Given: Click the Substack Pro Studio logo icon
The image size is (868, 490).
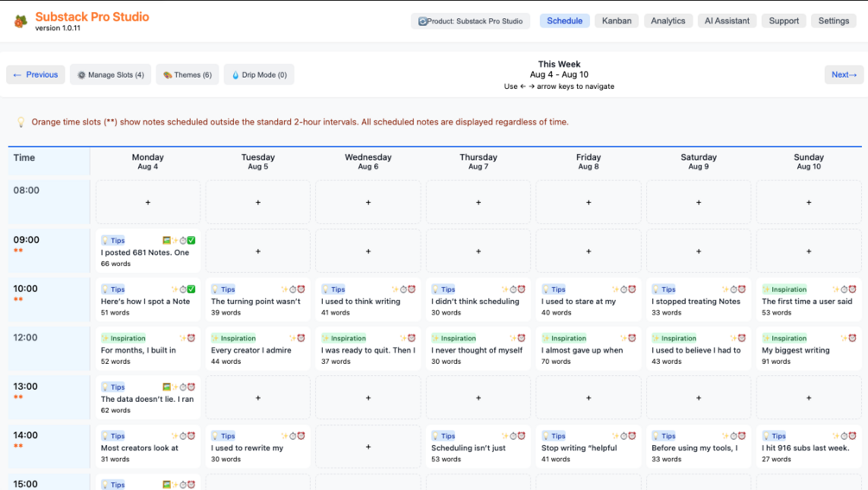Looking at the screenshot, I should click(21, 22).
